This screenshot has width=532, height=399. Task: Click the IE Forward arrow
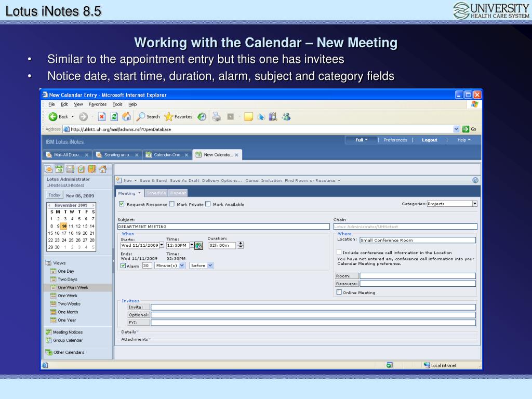[x=83, y=117]
